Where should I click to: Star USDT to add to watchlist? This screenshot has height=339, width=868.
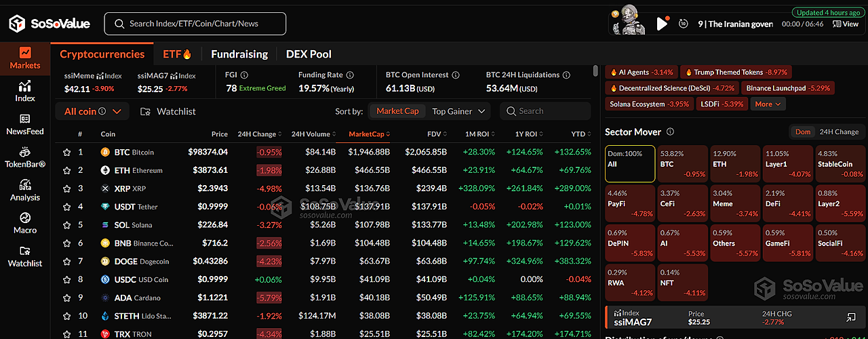point(66,207)
